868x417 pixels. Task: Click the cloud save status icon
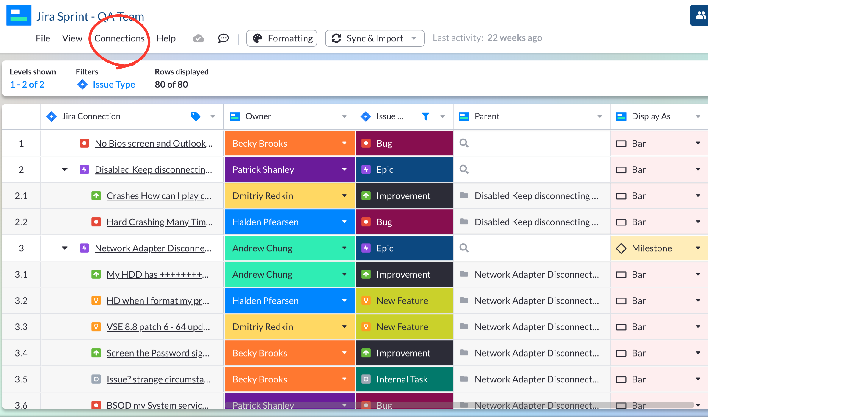pyautogui.click(x=199, y=38)
